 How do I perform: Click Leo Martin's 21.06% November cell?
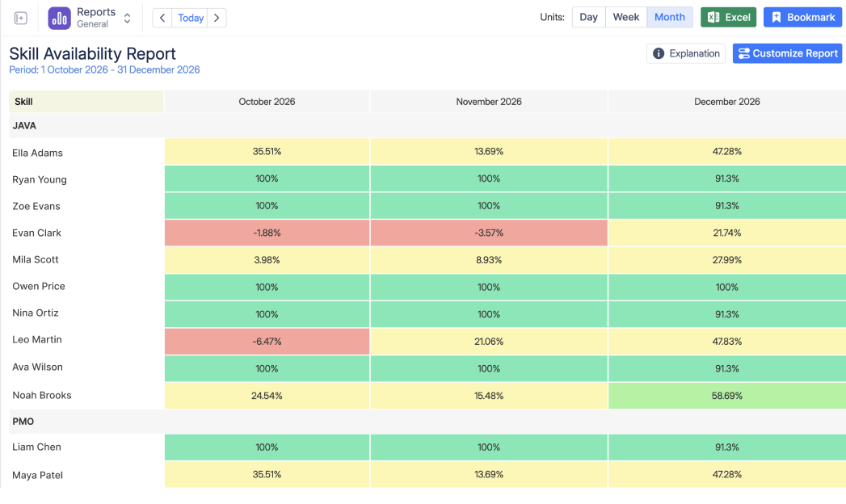(489, 341)
